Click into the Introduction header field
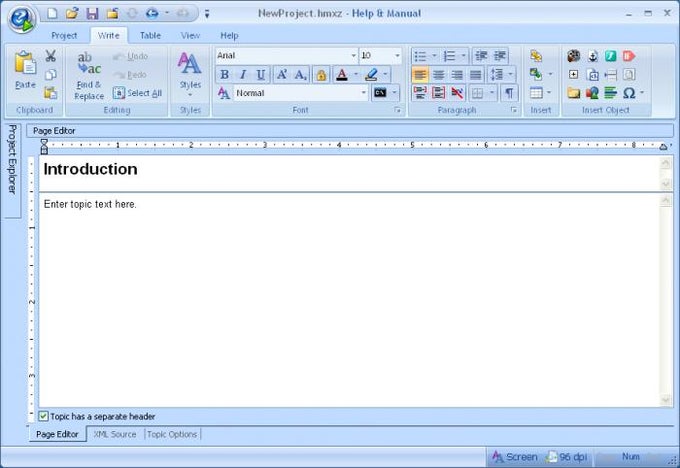The width and height of the screenshot is (680, 468). point(350,173)
